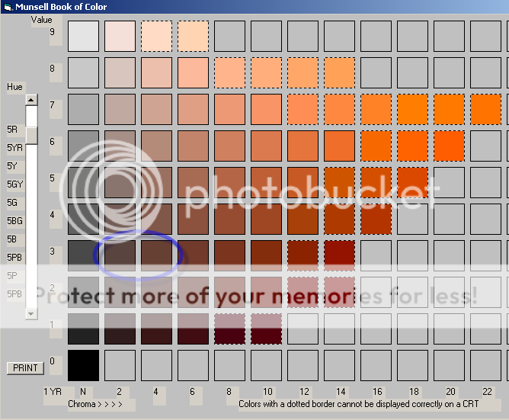This screenshot has height=420, width=509.
Task: Choose the 5Y hue label
Action: pos(12,165)
